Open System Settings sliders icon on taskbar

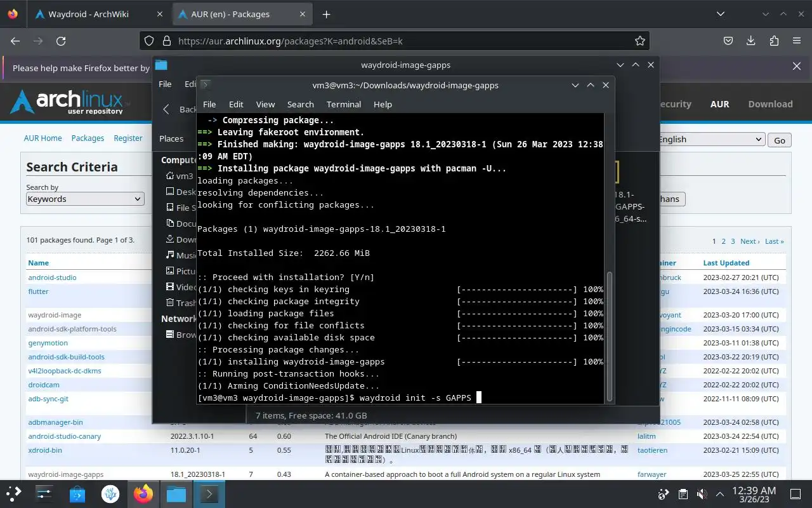pos(44,493)
